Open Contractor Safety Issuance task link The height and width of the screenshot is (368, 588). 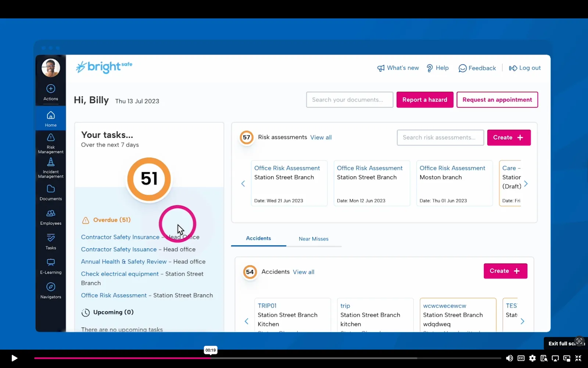click(x=119, y=250)
